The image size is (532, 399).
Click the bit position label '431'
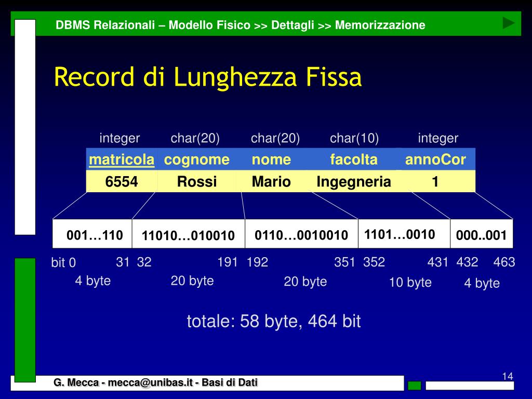(x=437, y=262)
